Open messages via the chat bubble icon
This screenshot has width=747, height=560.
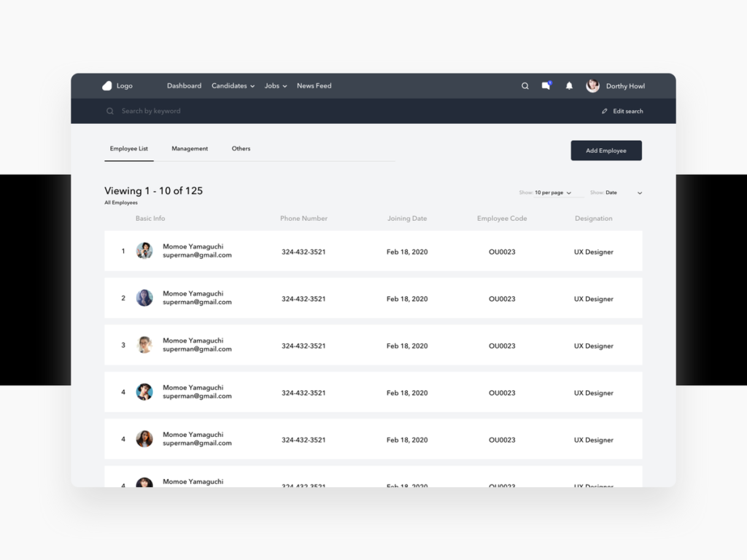[546, 85]
